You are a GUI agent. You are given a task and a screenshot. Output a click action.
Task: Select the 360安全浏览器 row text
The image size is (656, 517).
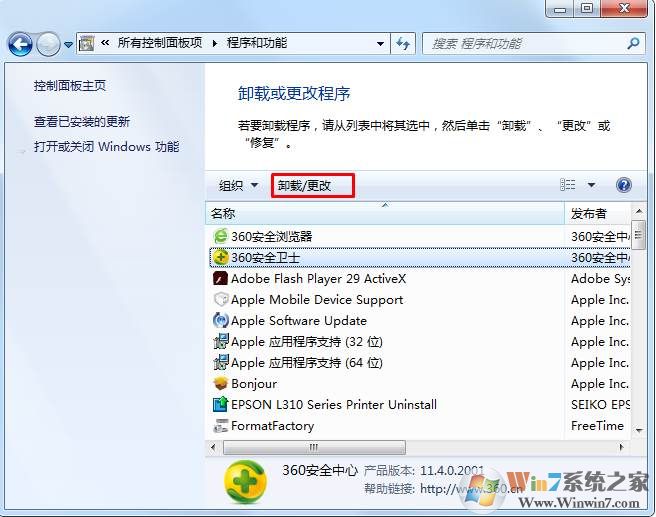pos(272,237)
